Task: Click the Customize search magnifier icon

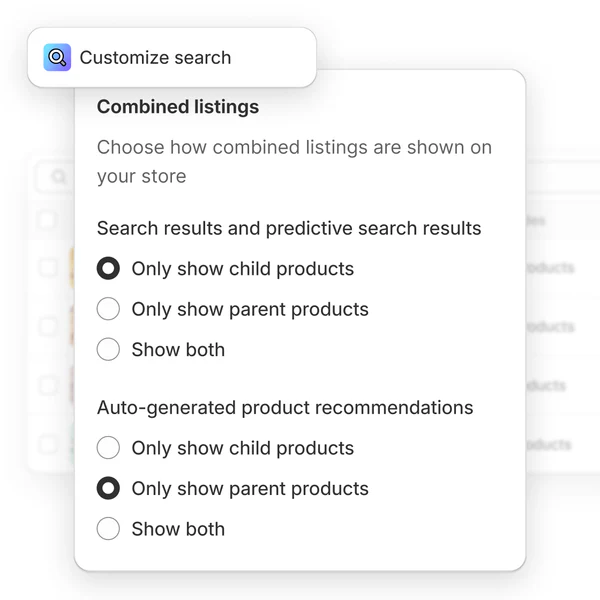Action: 57,58
